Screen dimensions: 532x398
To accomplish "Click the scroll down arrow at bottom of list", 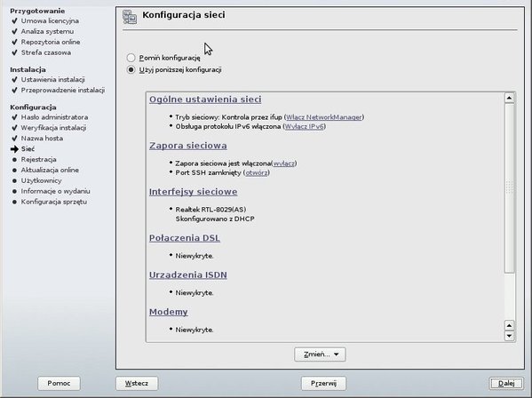I will point(509,336).
